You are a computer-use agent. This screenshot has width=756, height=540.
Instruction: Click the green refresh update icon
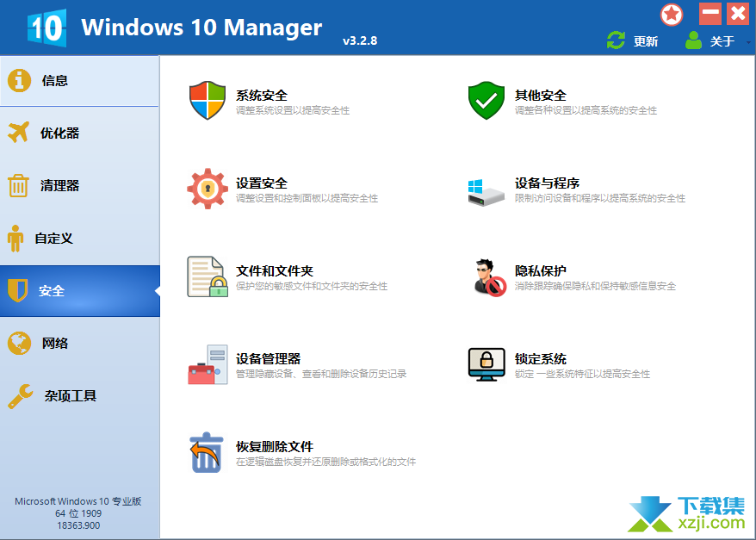tap(616, 40)
